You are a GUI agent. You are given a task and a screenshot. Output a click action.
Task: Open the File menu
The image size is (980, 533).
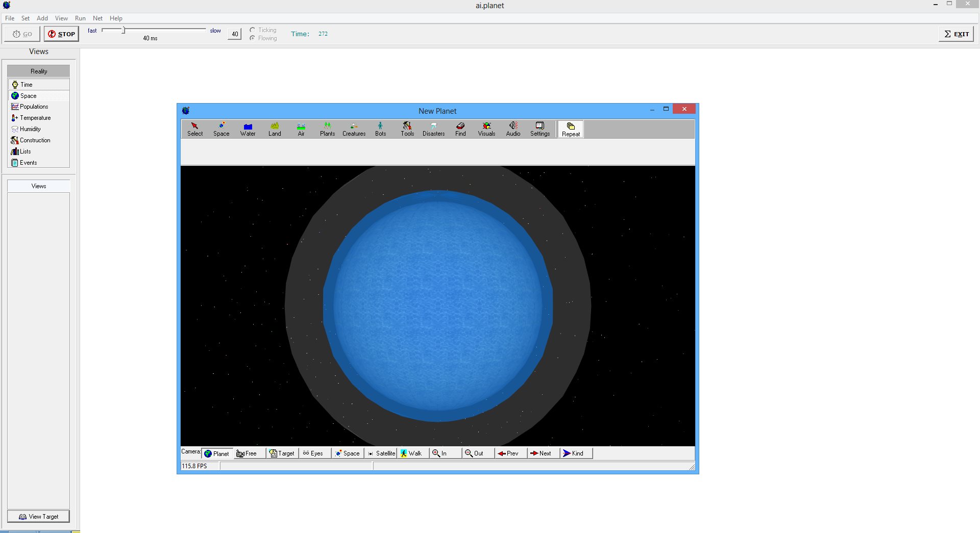coord(10,18)
